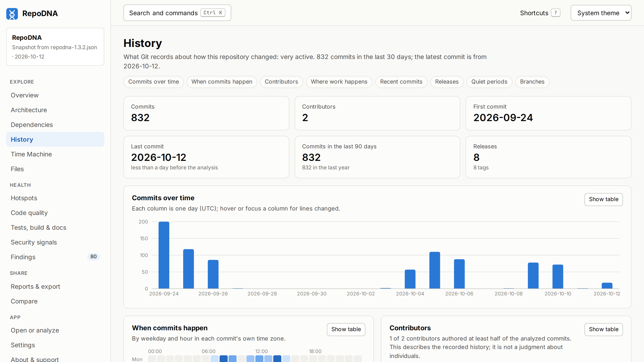Focus the Search and commands field
Image resolution: width=644 pixels, height=362 pixels.
point(177,13)
